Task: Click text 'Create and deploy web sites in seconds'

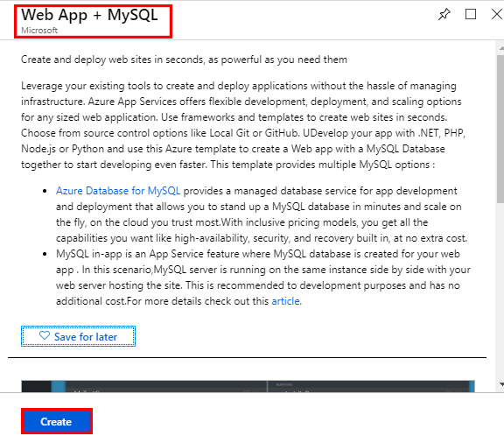Action: (x=112, y=60)
